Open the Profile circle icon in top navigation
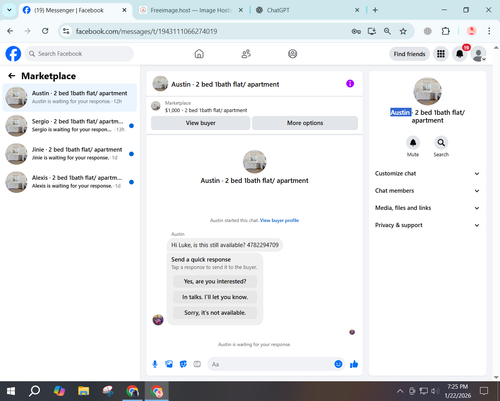The height and width of the screenshot is (401, 500). coord(292,54)
